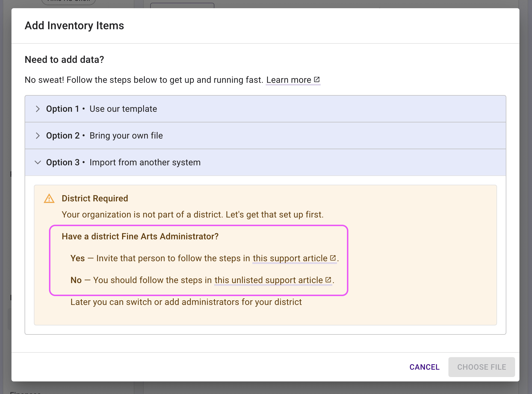The height and width of the screenshot is (394, 532).
Task: Open 'this unlisted support article' link
Action: tap(268, 280)
